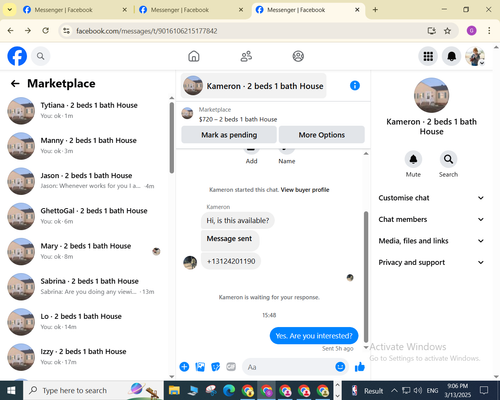Open the listing thumbnail in right panel

tap(431, 95)
